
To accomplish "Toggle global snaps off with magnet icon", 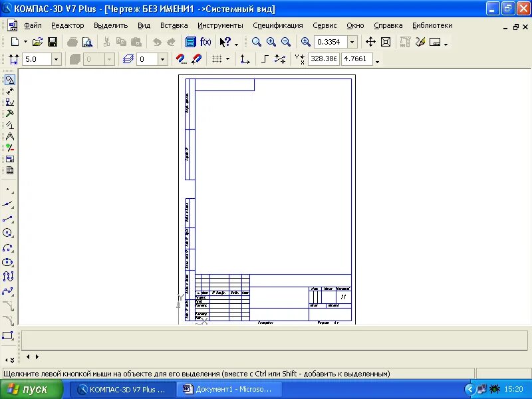I will click(197, 59).
